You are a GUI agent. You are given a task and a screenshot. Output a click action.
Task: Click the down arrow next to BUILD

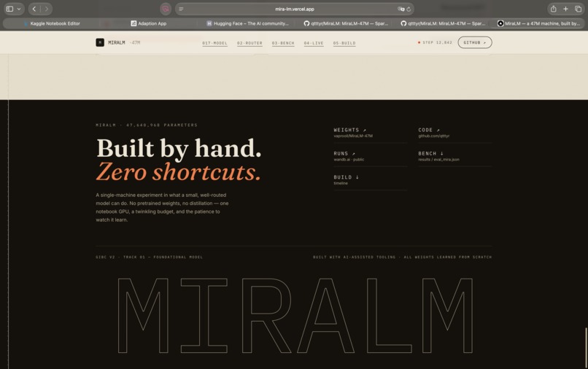(357, 177)
